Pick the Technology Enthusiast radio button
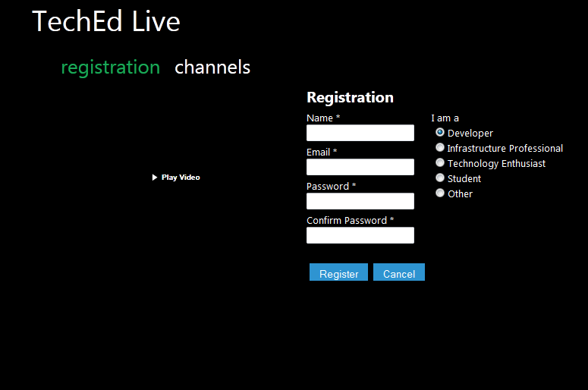This screenshot has width=588, height=390. point(440,162)
